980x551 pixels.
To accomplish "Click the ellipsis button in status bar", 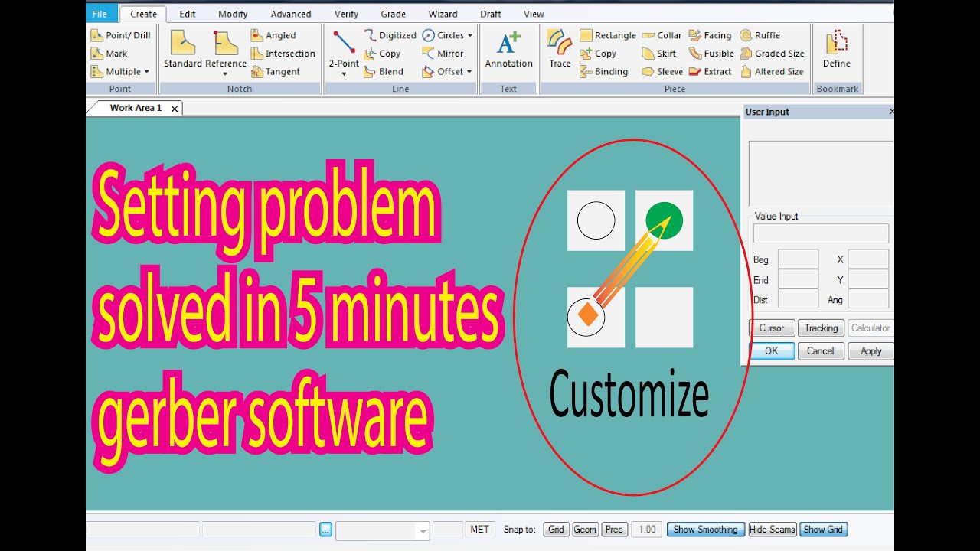I will pos(325,530).
